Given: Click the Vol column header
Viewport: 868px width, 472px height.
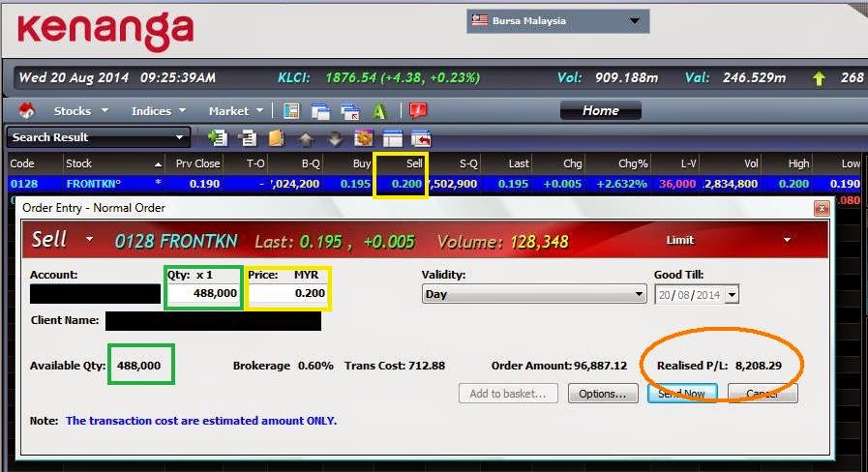Looking at the screenshot, I should point(751,163).
